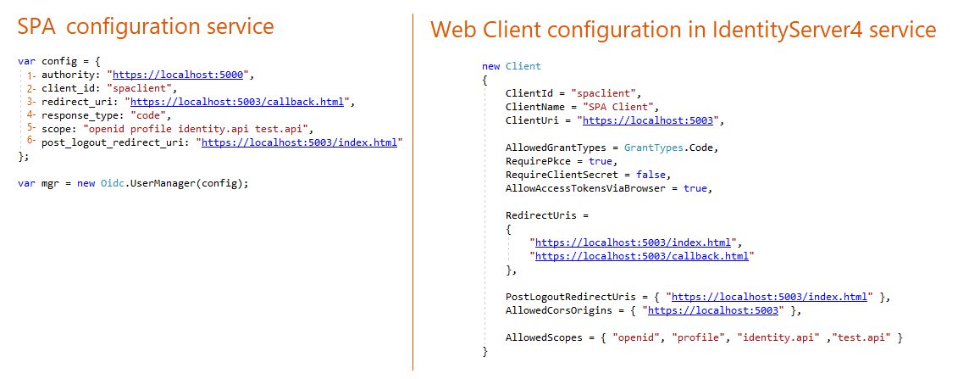
Task: Click the line number 1- marker beside authority
Action: click(30, 75)
